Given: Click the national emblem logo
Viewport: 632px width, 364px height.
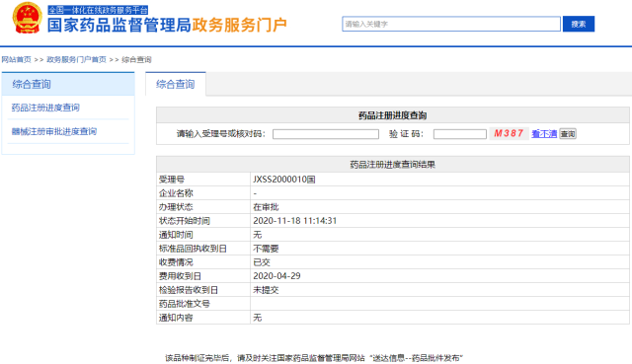Looking at the screenshot, I should [27, 18].
